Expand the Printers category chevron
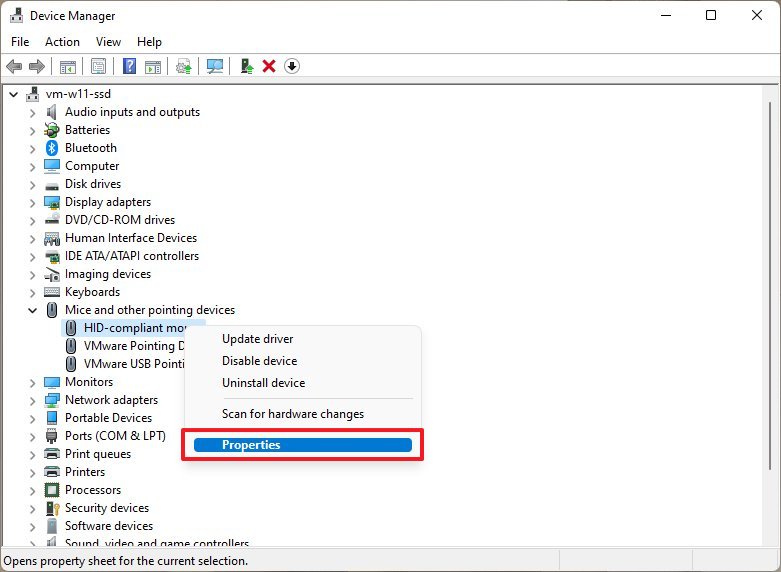The width and height of the screenshot is (781, 572). 32,473
